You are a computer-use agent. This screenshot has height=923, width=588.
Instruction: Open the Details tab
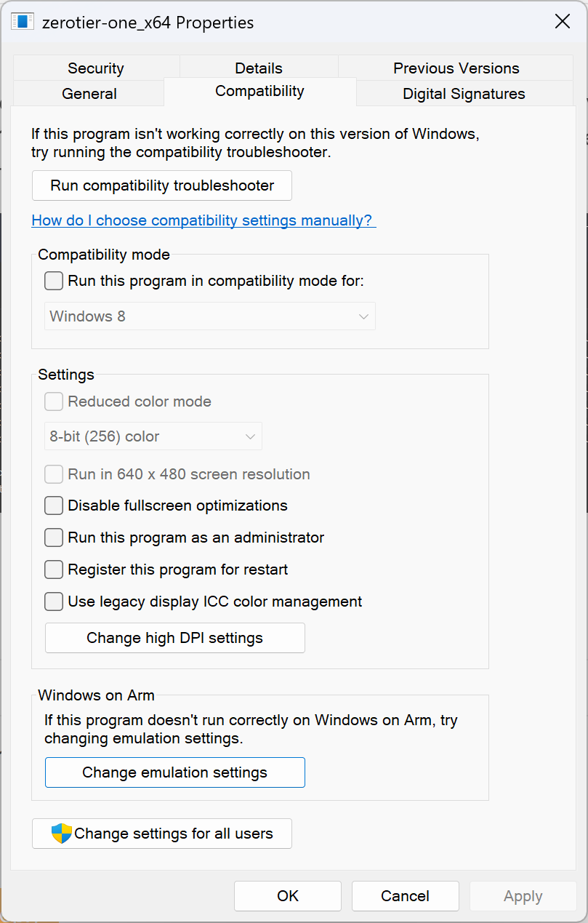(259, 68)
